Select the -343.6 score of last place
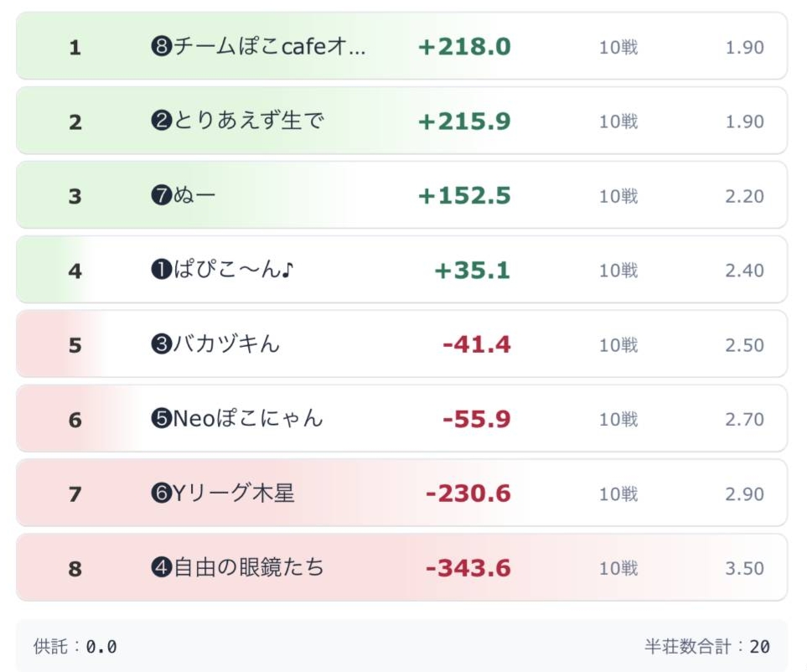 tap(468, 568)
